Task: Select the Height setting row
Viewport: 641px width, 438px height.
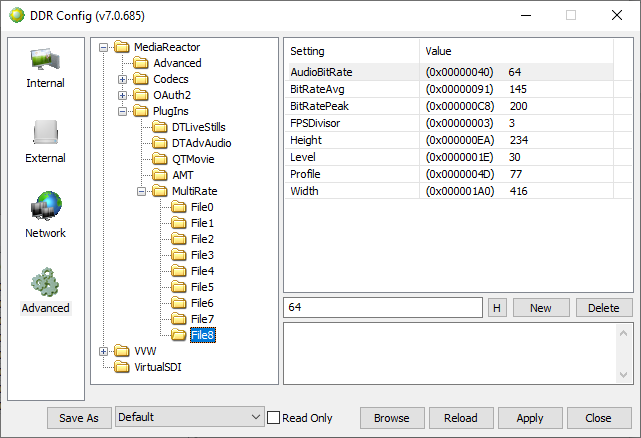Action: click(451, 140)
